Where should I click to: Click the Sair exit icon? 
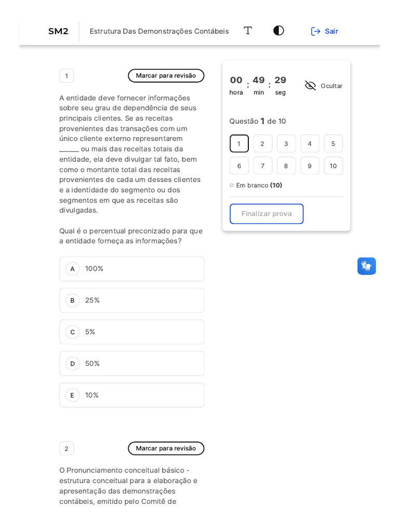[316, 31]
